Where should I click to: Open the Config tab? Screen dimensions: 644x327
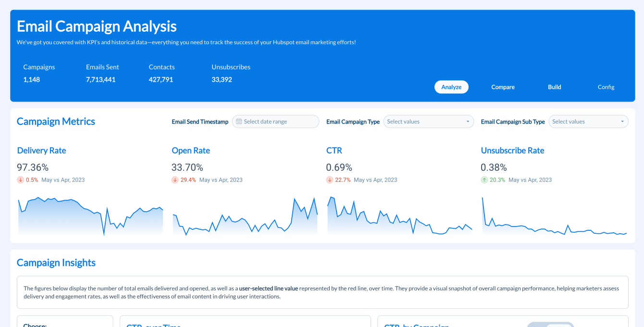(x=606, y=87)
